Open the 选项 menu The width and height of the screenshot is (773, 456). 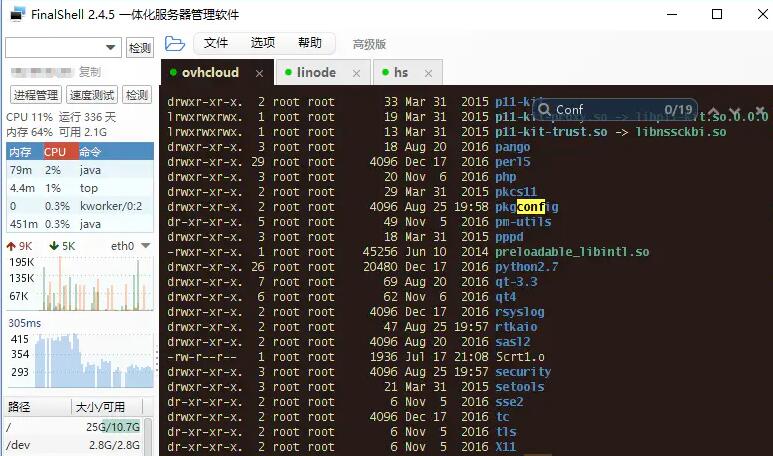(263, 43)
